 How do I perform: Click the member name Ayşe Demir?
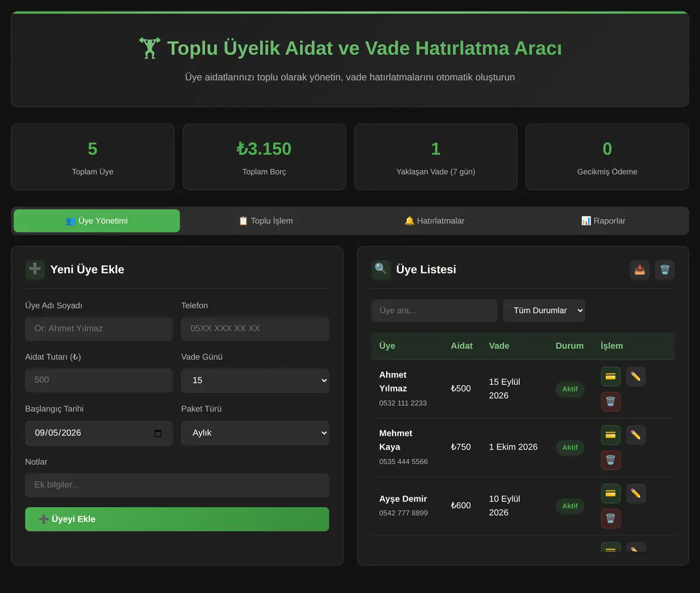tap(403, 499)
